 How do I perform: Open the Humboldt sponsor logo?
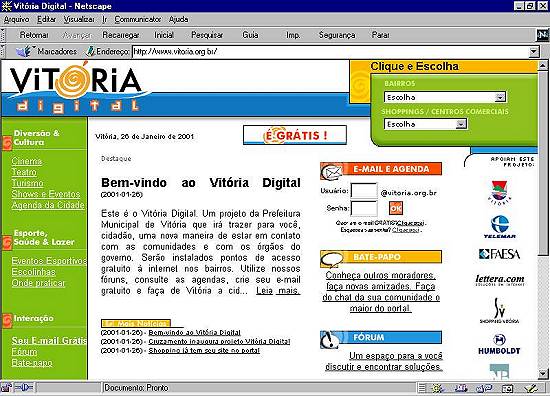tap(499, 344)
